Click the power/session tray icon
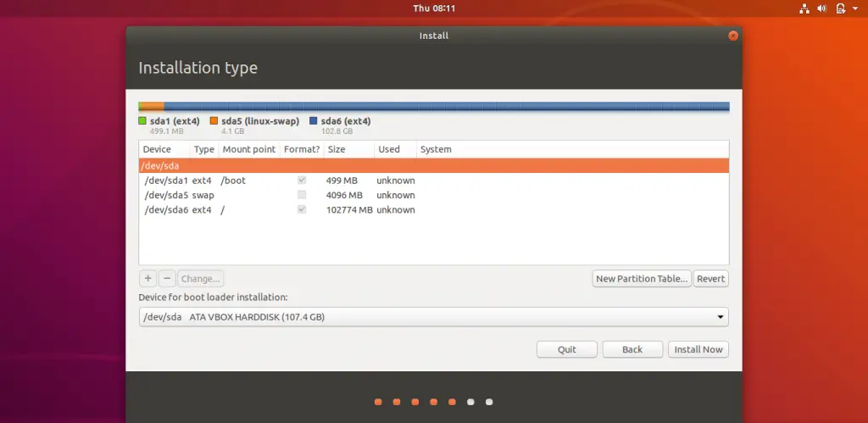This screenshot has width=868, height=423. [840, 8]
